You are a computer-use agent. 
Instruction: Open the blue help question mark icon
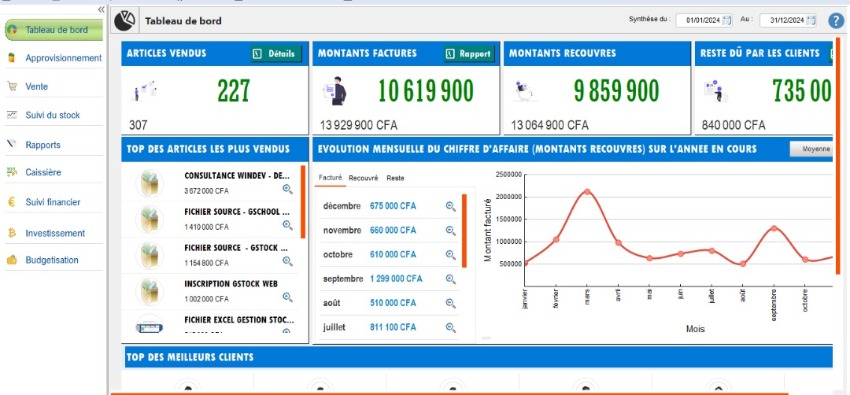point(836,21)
